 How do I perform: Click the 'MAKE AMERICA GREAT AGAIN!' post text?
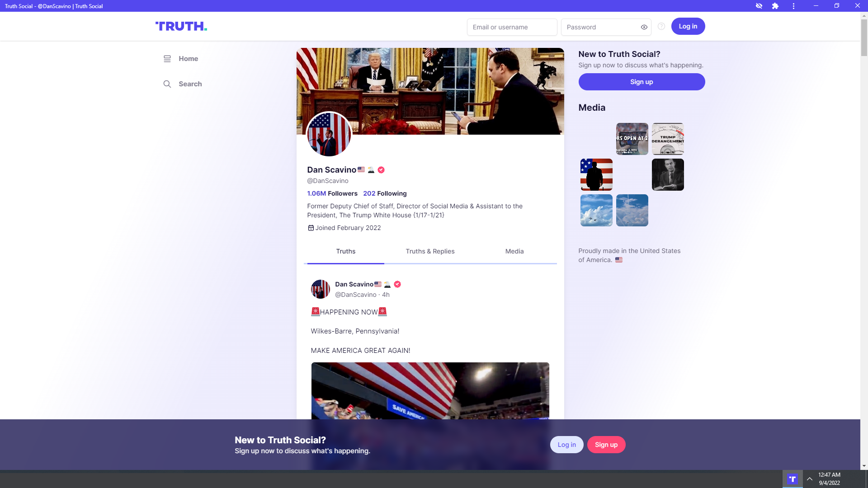[360, 351]
